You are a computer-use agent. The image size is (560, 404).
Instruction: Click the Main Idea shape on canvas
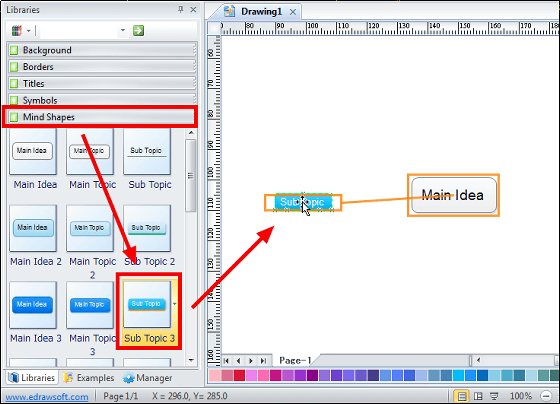[x=454, y=195]
